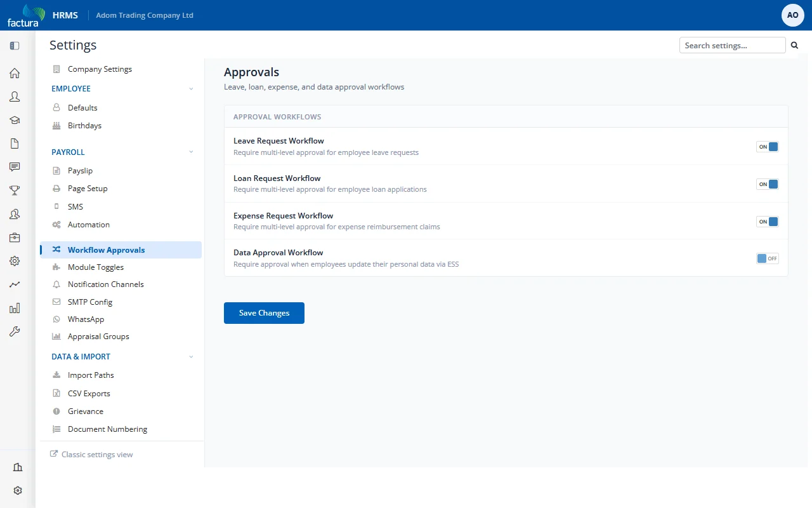
Task: Click the search magnifier icon
Action: [794, 45]
